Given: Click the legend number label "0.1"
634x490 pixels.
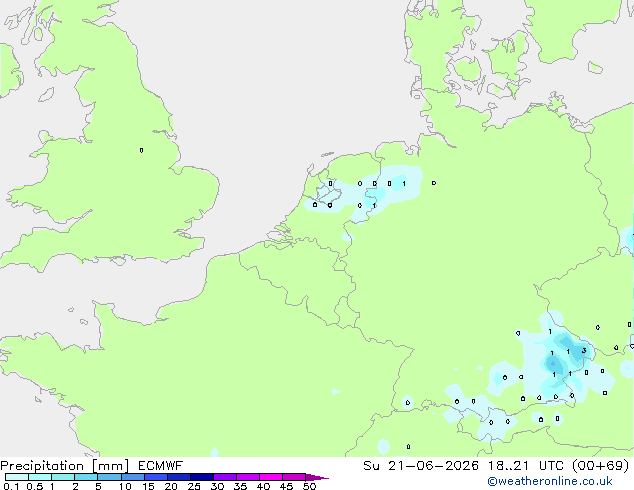Looking at the screenshot, I should 11,486.
